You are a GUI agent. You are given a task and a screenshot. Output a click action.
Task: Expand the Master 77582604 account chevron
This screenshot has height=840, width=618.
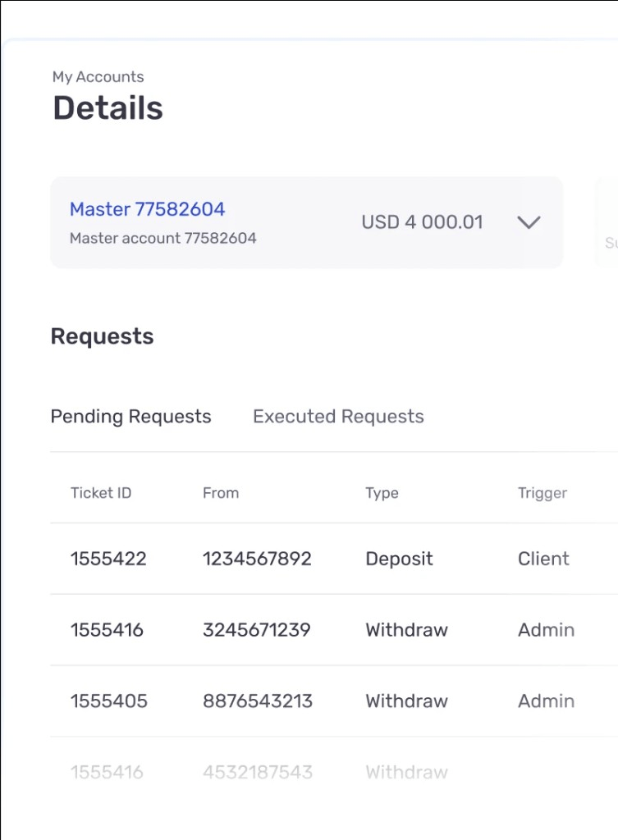click(x=529, y=221)
